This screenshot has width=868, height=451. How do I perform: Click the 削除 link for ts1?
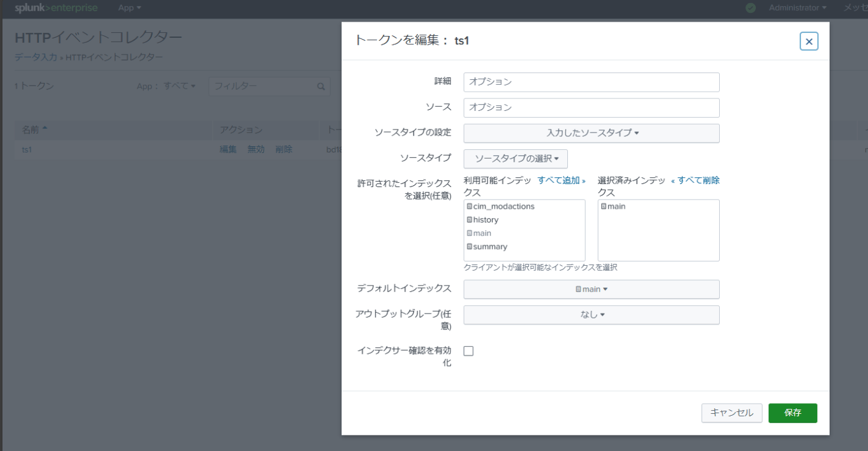(x=284, y=150)
